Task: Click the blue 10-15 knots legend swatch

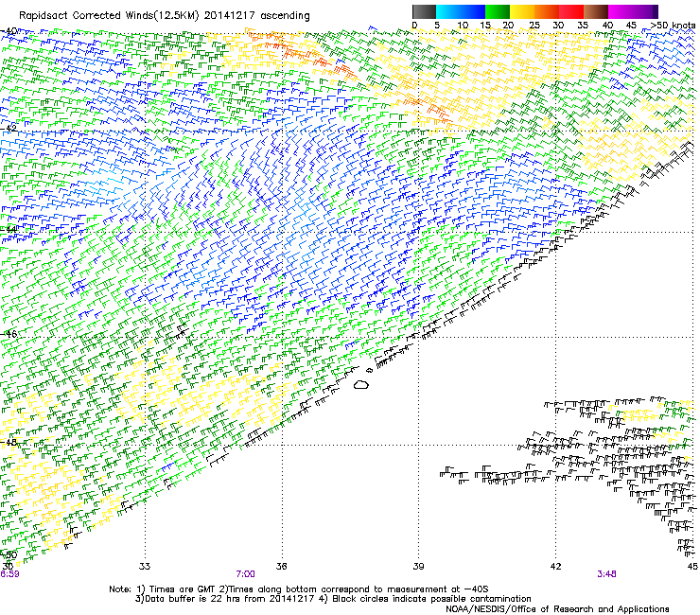Action: [472, 11]
